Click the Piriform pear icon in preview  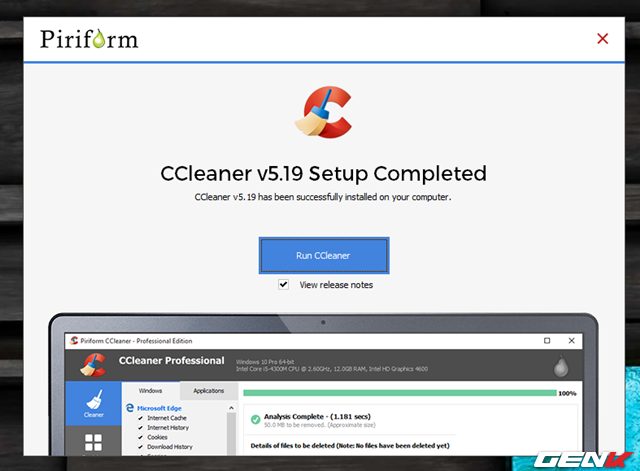562,366
